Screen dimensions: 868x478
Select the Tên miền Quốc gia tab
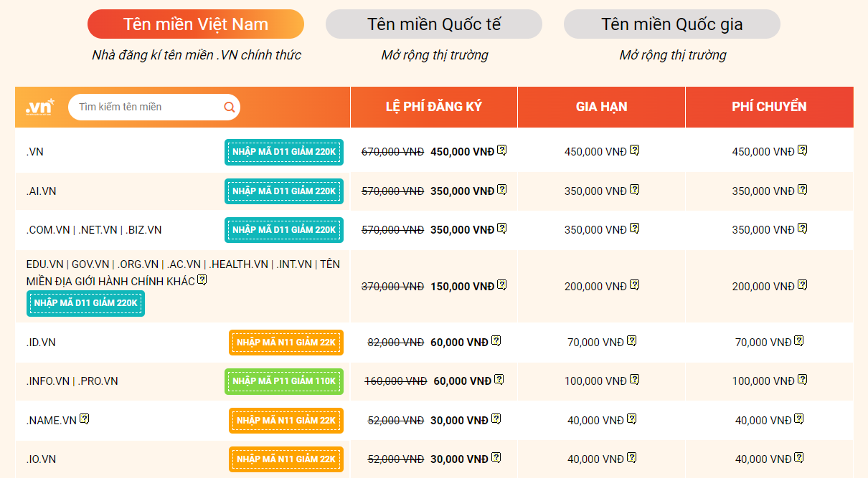(671, 24)
